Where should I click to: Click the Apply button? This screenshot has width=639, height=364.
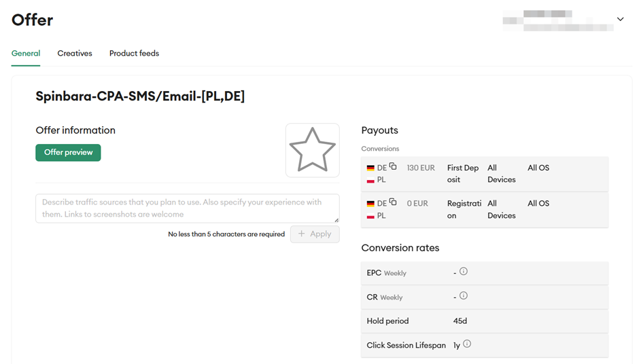pyautogui.click(x=315, y=234)
